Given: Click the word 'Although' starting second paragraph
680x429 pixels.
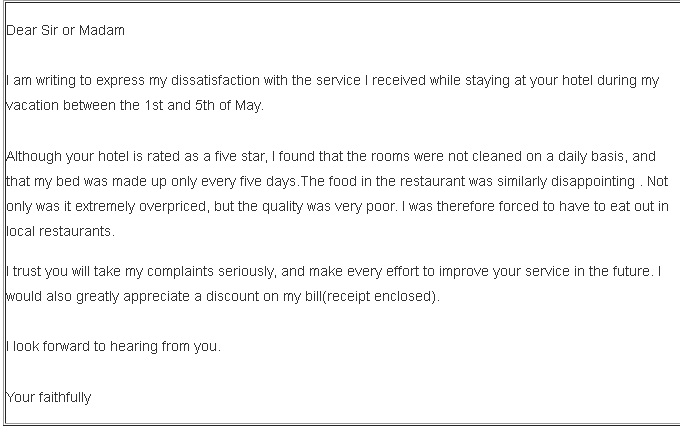Looking at the screenshot, I should pos(34,157).
